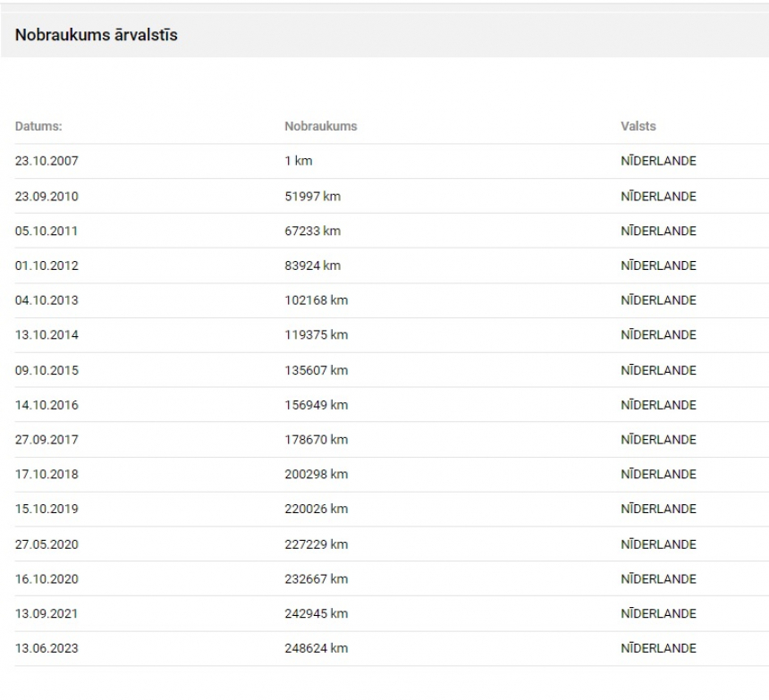Click the date 13.10.2014

point(46,334)
